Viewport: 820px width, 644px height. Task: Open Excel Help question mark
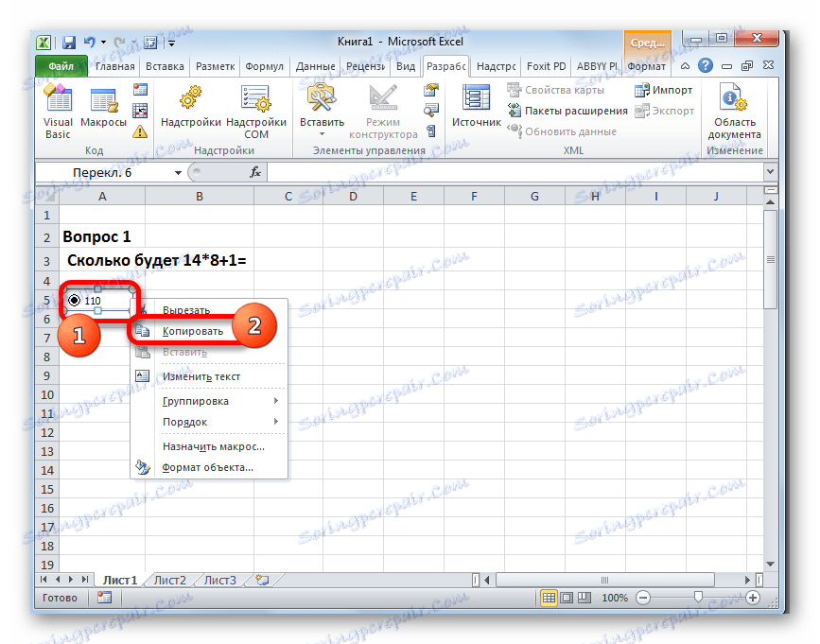click(706, 65)
